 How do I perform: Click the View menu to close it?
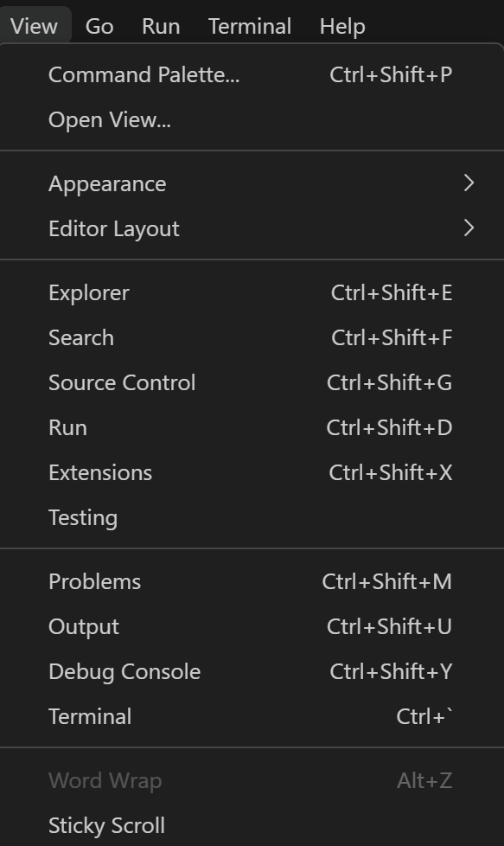tap(34, 25)
